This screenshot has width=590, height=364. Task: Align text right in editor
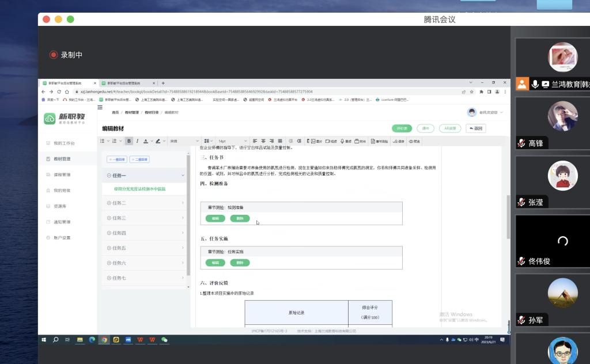tap(272, 141)
